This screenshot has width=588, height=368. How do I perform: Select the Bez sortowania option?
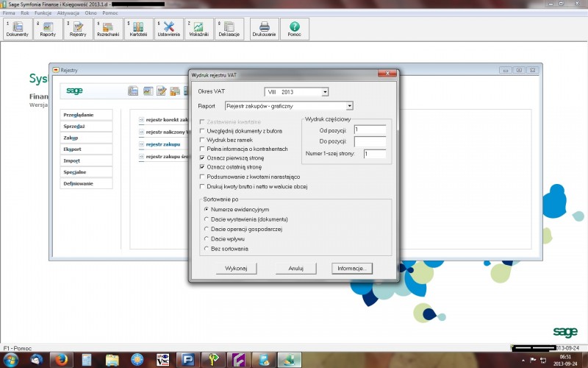click(x=207, y=249)
